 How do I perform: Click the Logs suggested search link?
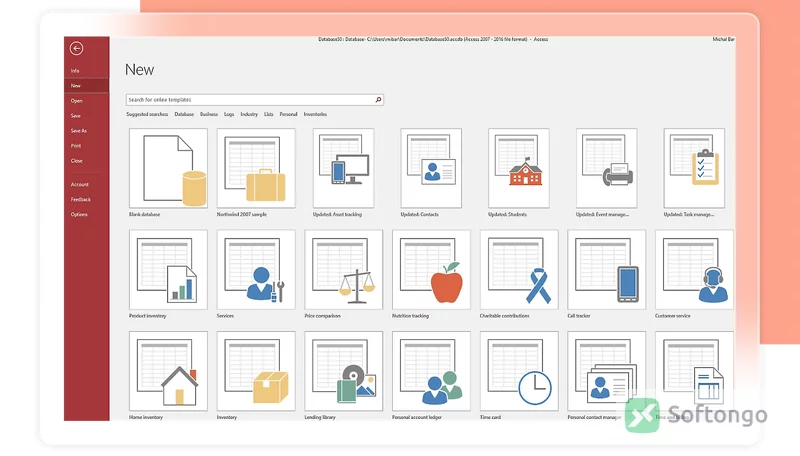point(229,114)
